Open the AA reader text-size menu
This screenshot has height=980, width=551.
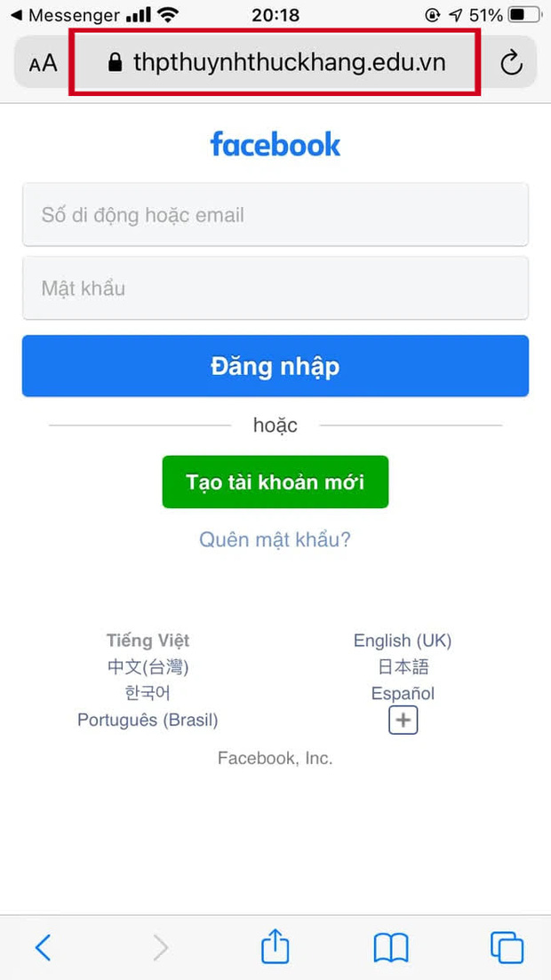click(43, 62)
